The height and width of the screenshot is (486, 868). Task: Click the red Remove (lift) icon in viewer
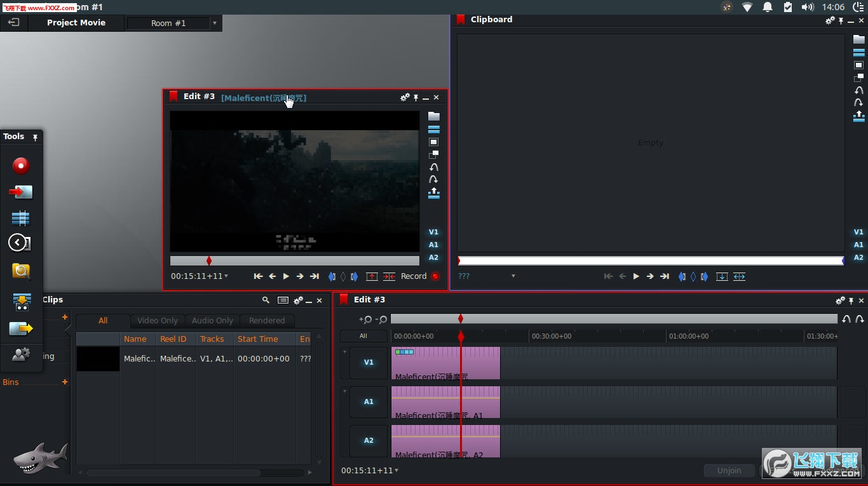click(x=372, y=276)
